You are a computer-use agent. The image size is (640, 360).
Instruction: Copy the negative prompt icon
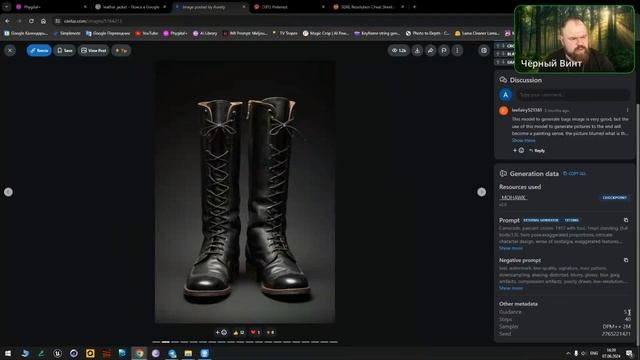click(x=626, y=260)
